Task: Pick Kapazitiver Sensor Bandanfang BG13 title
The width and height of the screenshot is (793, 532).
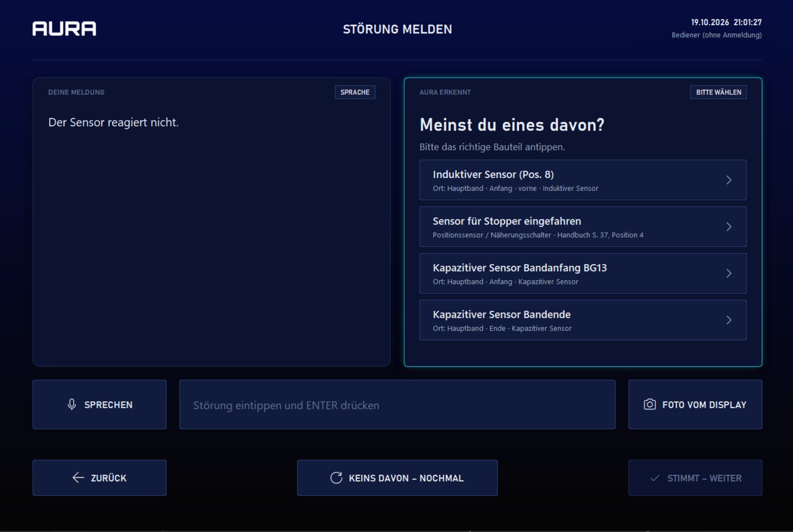Action: pyautogui.click(x=519, y=268)
